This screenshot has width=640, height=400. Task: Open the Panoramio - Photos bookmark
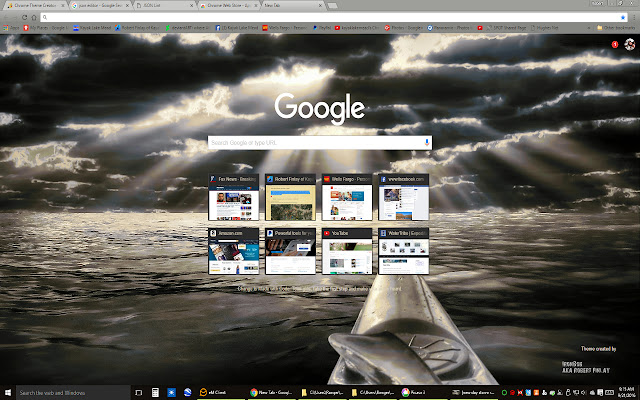[x=449, y=28]
